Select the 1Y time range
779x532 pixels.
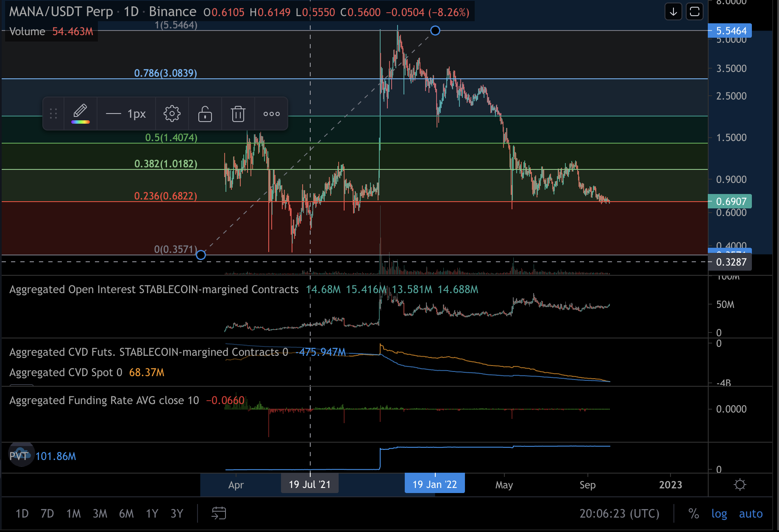(152, 513)
